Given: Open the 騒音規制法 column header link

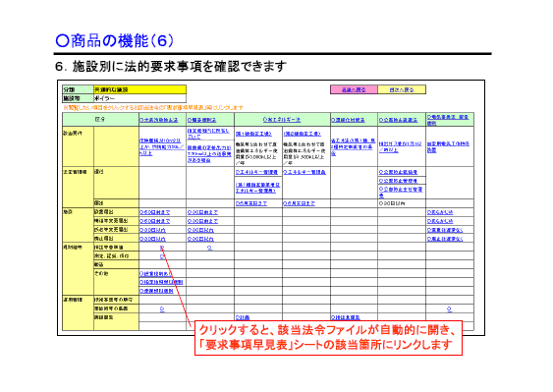Looking at the screenshot, I should point(202,120).
